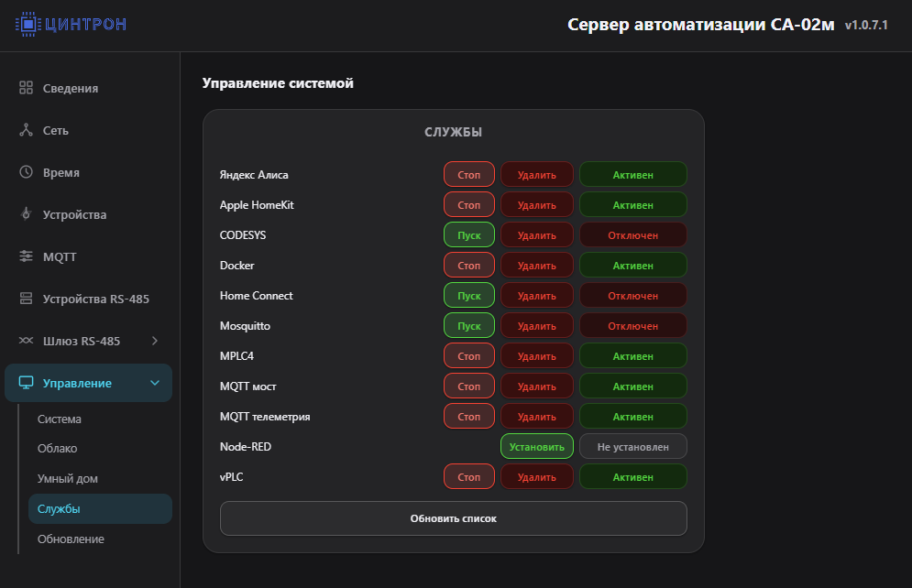Stop the Яндекс Алиса service
Viewport: 912px width, 588px height.
468,174
